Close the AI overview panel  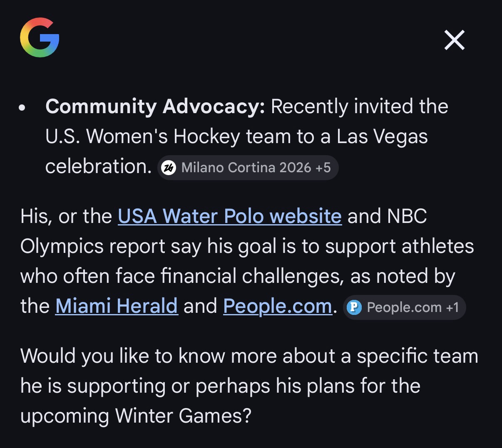454,40
